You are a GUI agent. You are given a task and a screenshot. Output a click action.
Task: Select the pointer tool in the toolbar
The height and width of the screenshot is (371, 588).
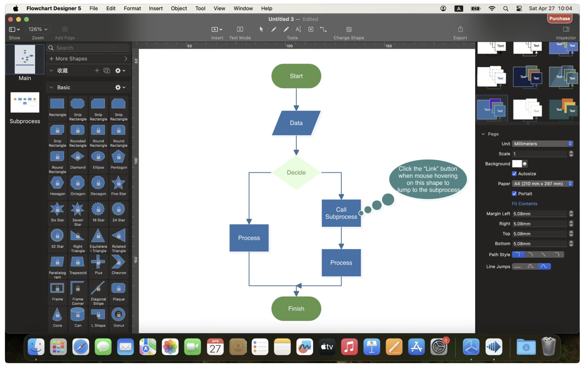[261, 29]
